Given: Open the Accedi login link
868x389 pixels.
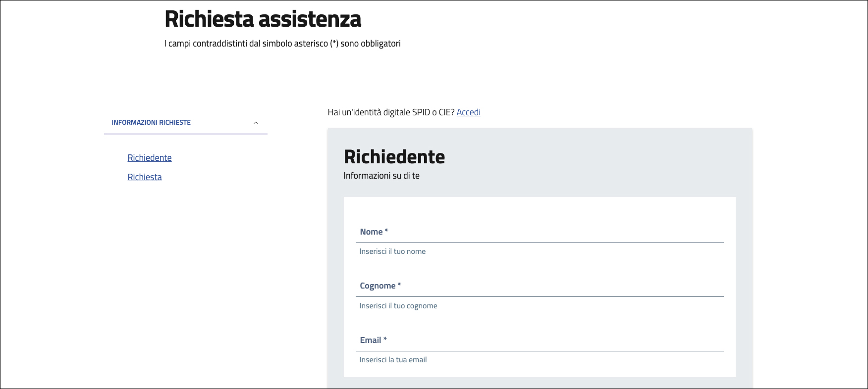Looking at the screenshot, I should [468, 112].
